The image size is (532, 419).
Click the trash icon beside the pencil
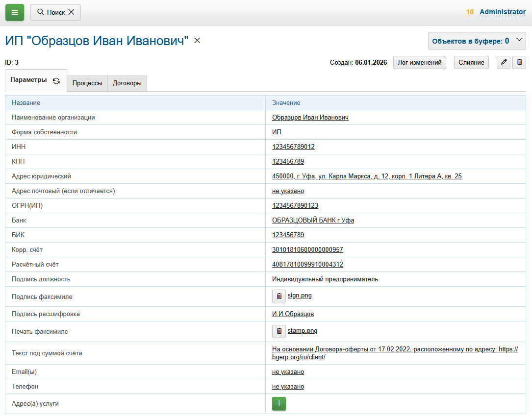pyautogui.click(x=519, y=62)
